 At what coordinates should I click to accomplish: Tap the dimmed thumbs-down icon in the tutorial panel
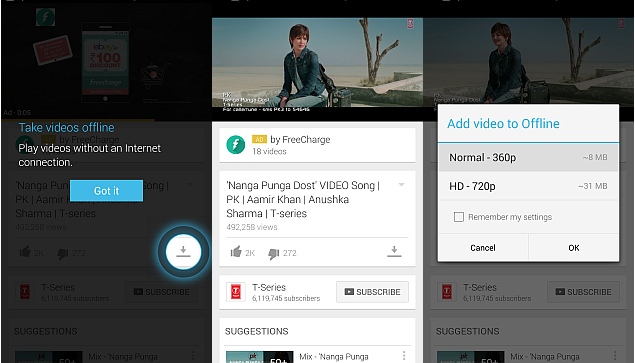pos(63,254)
